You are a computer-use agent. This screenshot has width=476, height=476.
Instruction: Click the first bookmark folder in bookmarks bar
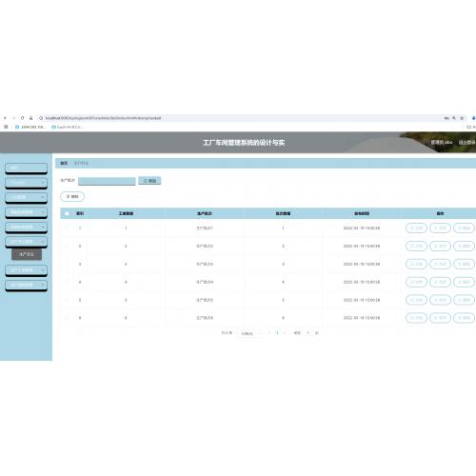[x=30, y=127]
